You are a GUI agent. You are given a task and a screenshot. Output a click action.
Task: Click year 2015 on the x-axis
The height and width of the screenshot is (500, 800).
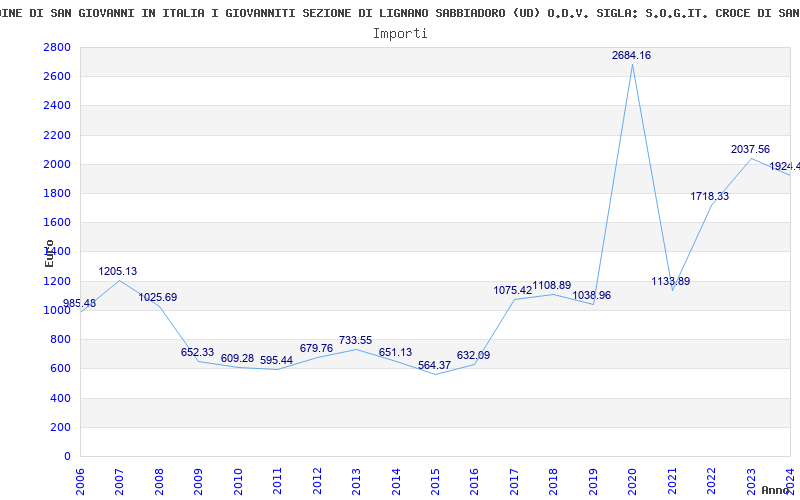pos(435,477)
